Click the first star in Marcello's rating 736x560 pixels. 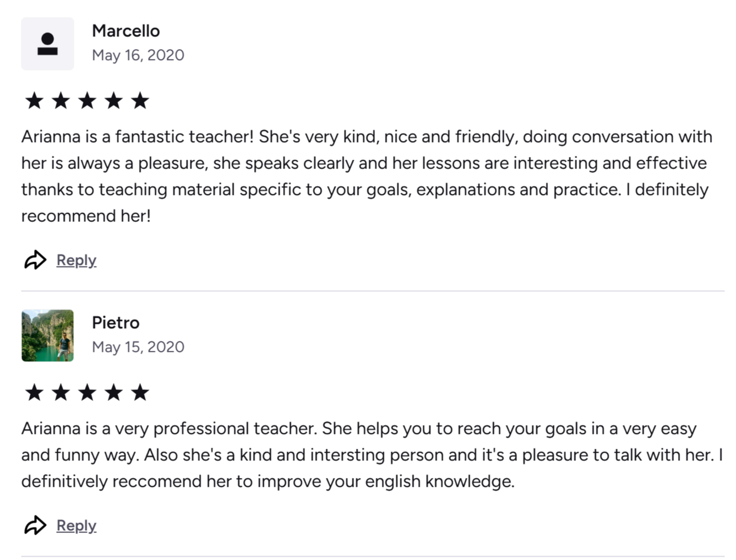34,101
